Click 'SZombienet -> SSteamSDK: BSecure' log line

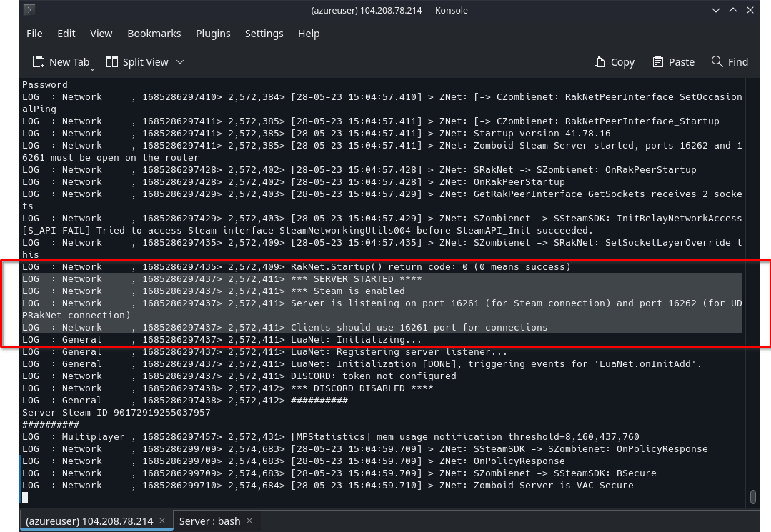point(339,473)
